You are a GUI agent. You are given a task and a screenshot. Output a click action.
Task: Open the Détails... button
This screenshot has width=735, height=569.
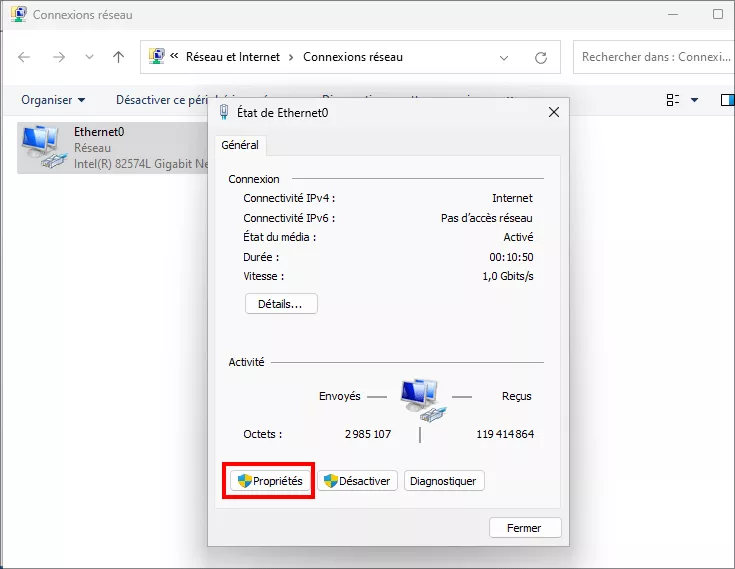click(x=281, y=303)
